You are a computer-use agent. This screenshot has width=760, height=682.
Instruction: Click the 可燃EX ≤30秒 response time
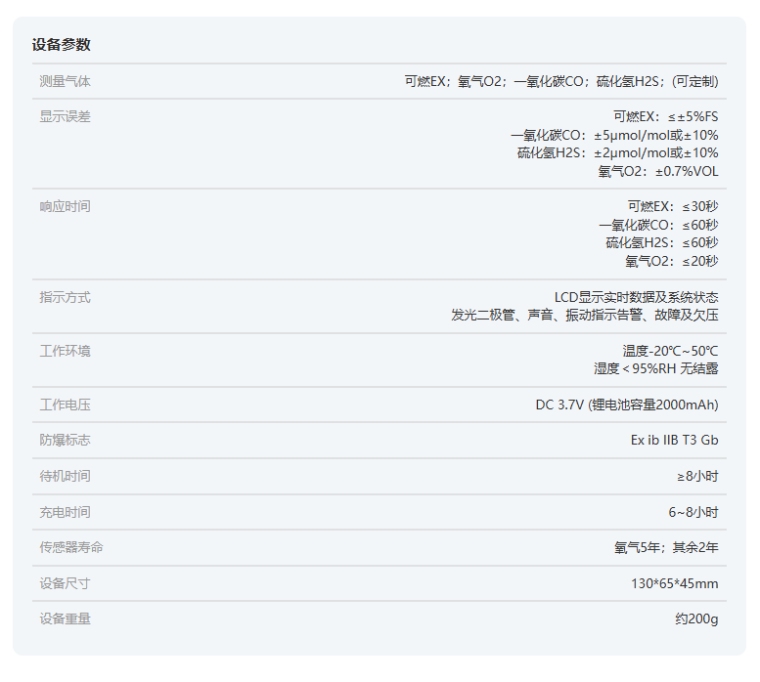point(672,206)
